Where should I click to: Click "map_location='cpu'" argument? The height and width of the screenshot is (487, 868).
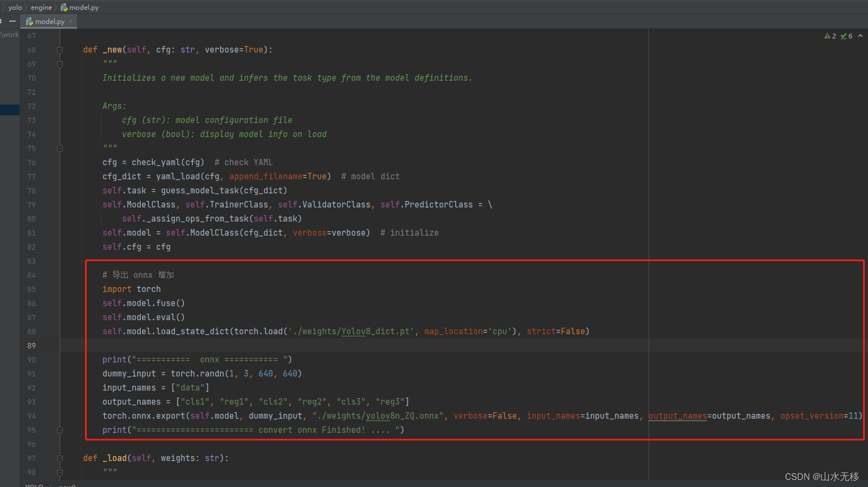pyautogui.click(x=468, y=332)
